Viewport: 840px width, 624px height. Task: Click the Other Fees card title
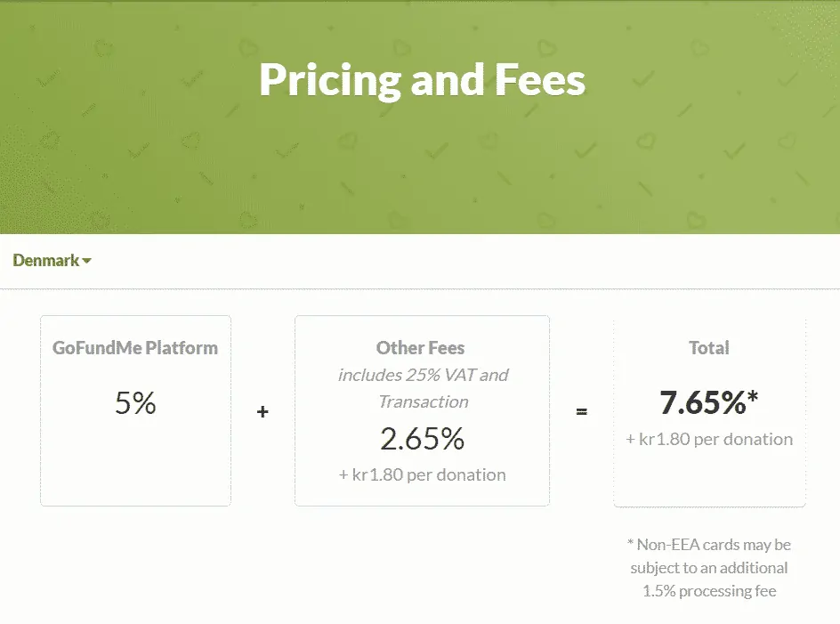click(x=420, y=348)
